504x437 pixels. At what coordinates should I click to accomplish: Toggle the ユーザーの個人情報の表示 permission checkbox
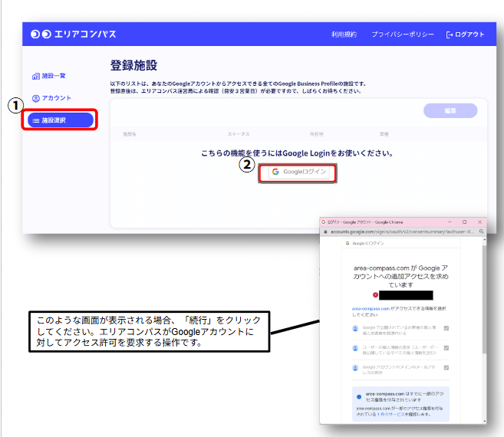pos(446,348)
